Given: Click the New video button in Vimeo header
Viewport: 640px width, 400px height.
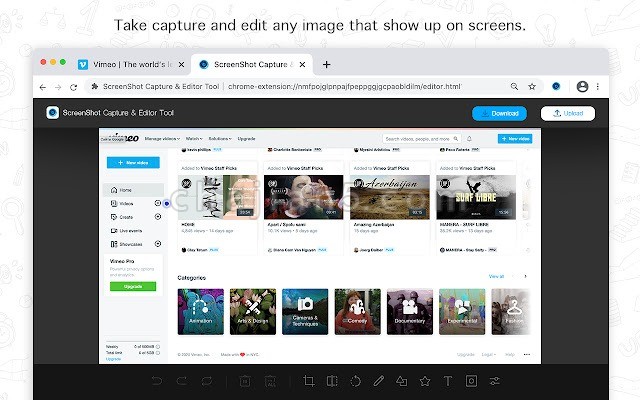Looking at the screenshot, I should click(x=515, y=139).
